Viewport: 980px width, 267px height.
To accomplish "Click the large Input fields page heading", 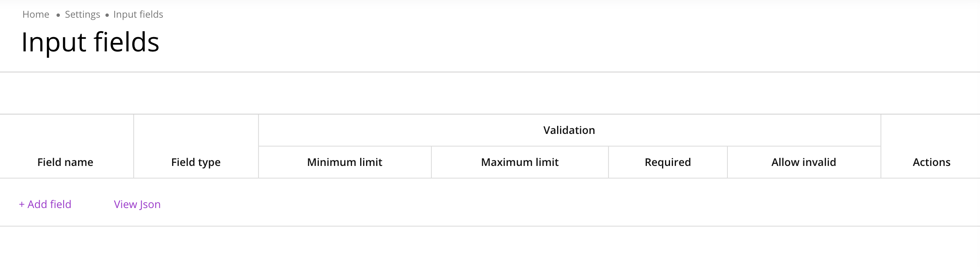I will [90, 43].
